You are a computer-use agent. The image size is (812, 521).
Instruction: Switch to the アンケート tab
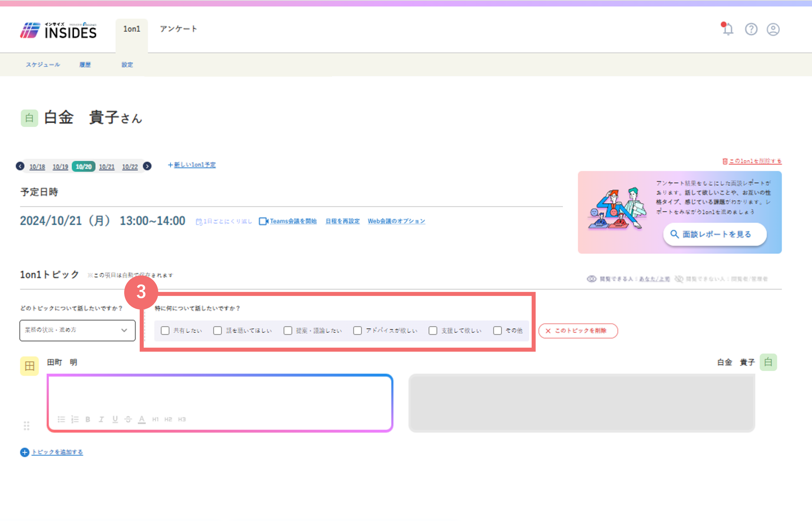(x=178, y=29)
